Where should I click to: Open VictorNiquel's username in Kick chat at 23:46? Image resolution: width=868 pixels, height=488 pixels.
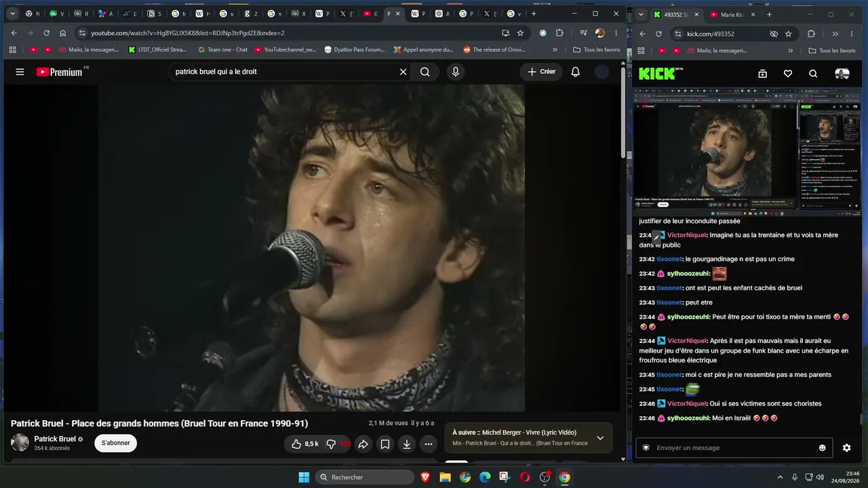686,404
